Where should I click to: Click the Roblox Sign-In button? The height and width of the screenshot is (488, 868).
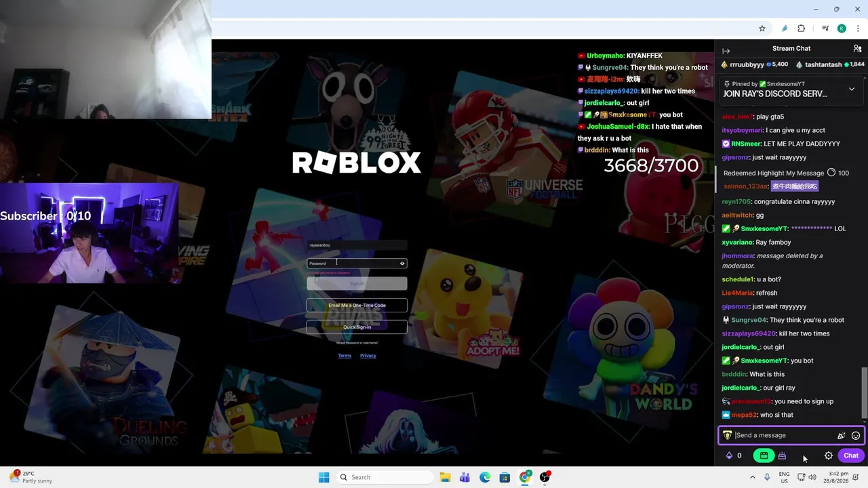[x=357, y=283]
